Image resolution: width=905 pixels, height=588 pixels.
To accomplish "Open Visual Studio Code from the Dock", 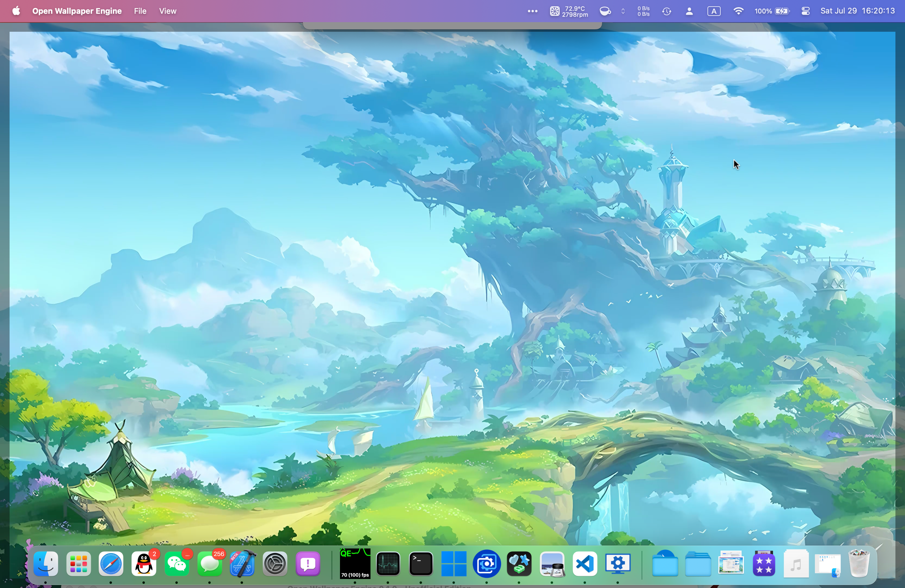I will coord(584,564).
